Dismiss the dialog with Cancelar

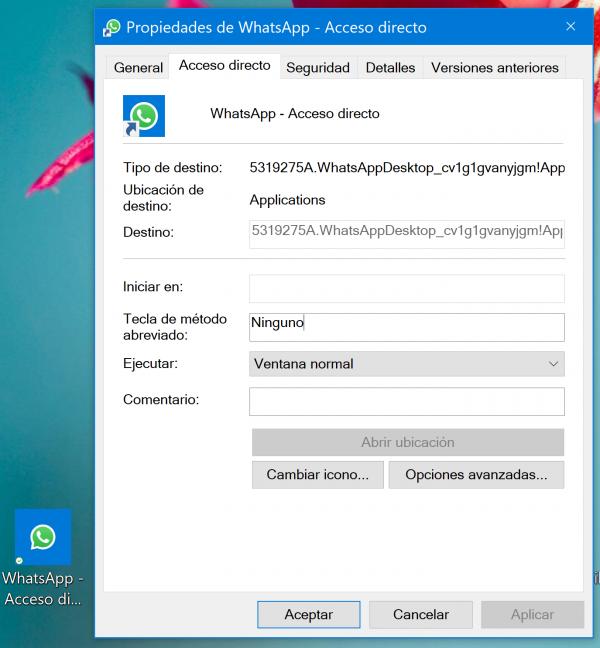point(421,615)
